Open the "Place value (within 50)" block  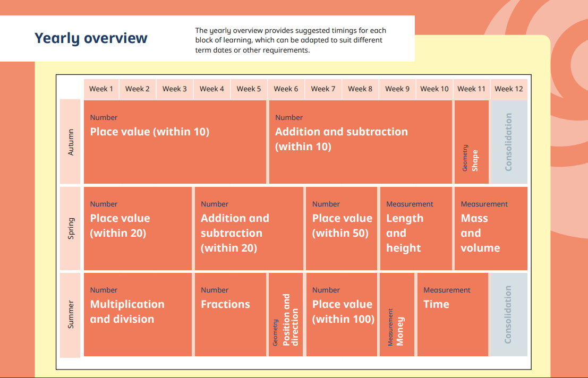(342, 228)
